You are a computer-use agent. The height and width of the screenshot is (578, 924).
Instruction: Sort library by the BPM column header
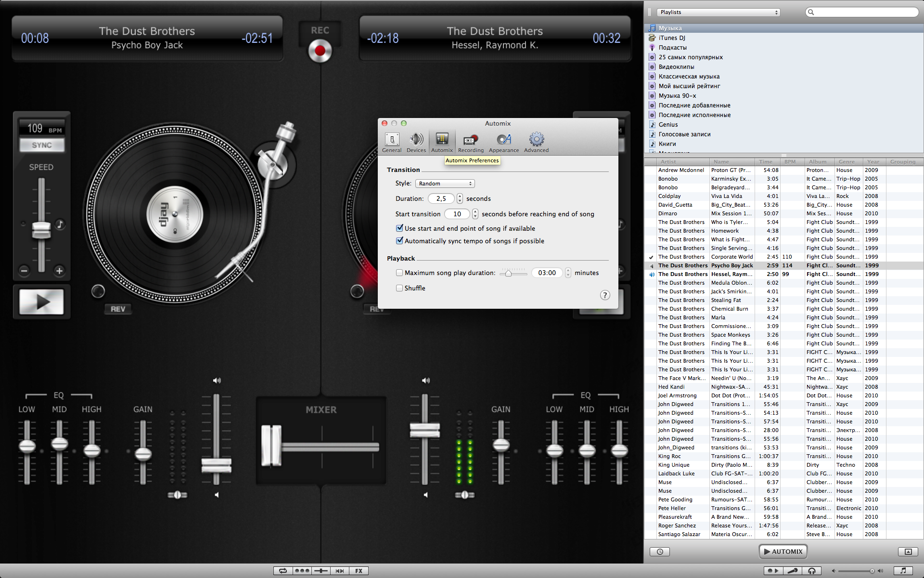[x=792, y=162]
